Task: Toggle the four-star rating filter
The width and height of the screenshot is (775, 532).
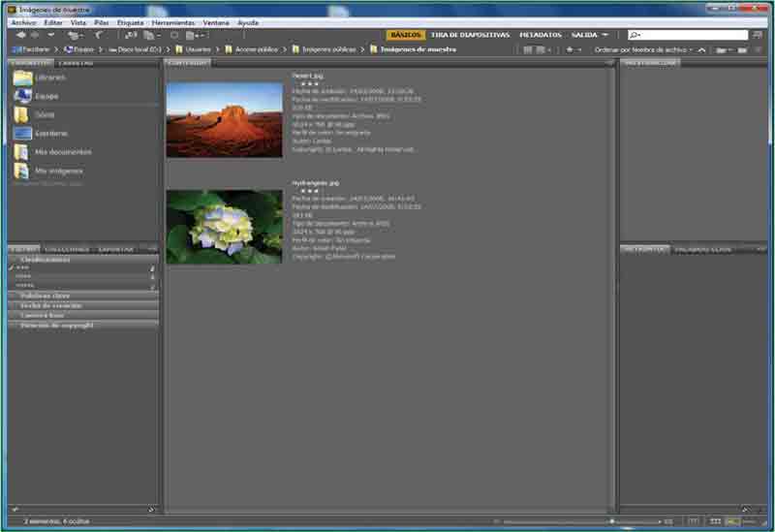Action: [x=25, y=277]
